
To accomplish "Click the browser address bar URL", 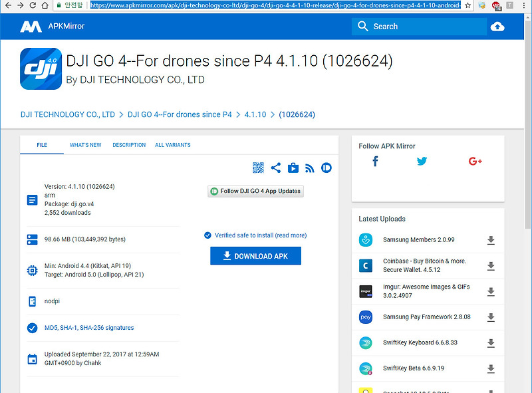I will tap(275, 5).
